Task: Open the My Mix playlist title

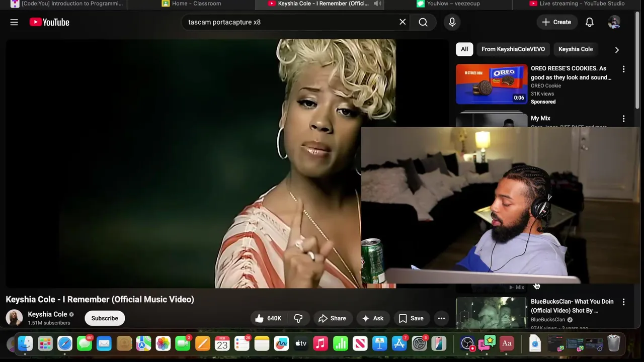Action: pyautogui.click(x=540, y=118)
